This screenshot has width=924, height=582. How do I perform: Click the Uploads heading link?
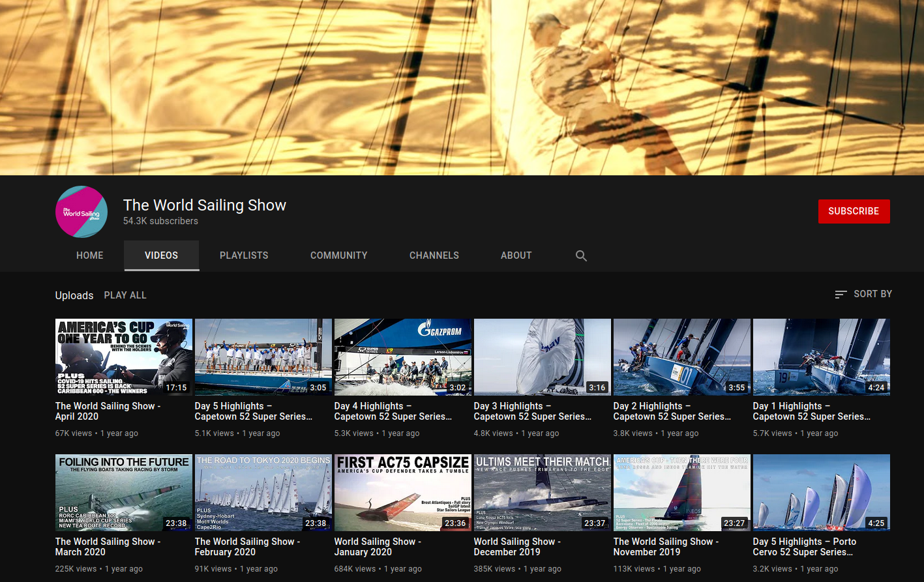coord(74,295)
